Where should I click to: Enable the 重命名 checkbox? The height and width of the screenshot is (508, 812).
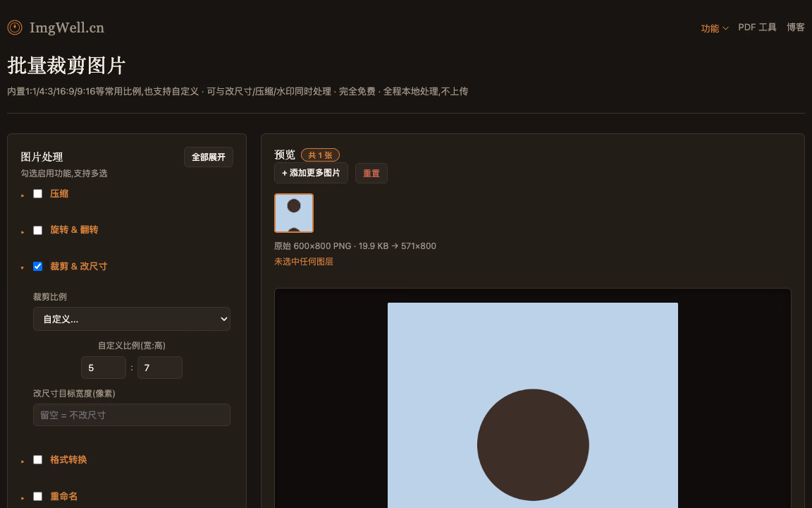[x=38, y=497]
